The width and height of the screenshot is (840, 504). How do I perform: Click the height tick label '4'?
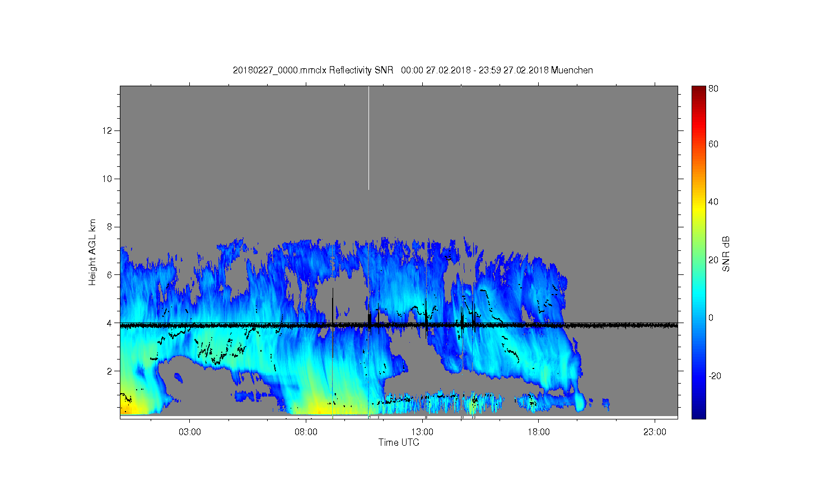coord(110,323)
